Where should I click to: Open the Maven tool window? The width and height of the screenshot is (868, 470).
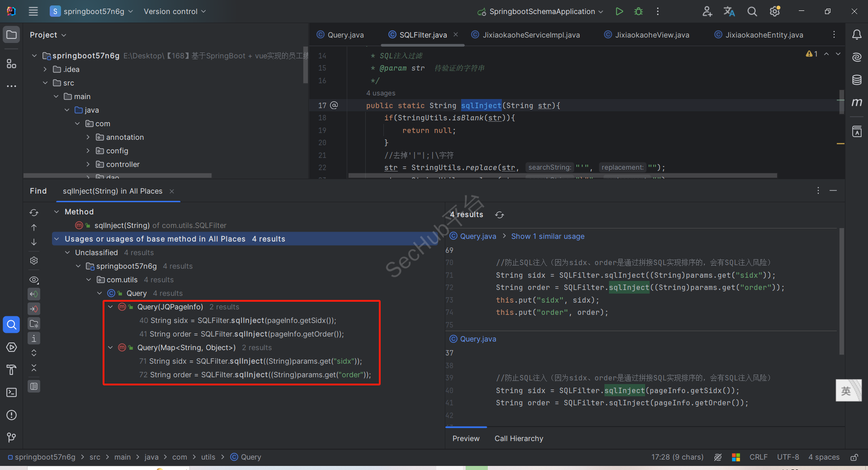[x=857, y=103]
